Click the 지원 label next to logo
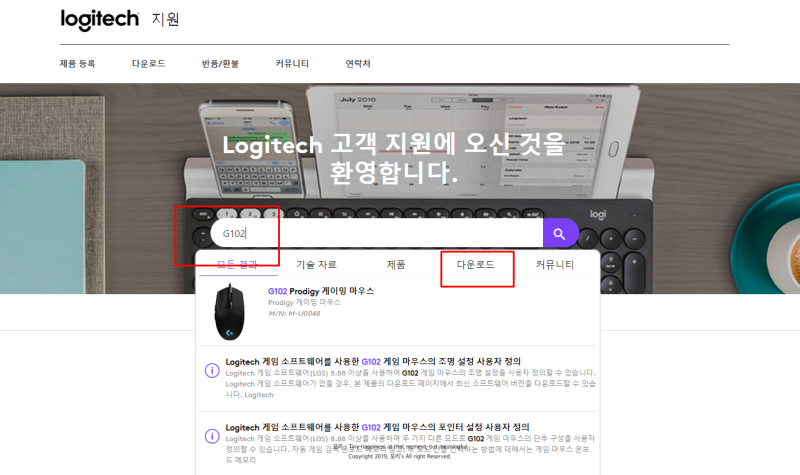 point(165,19)
